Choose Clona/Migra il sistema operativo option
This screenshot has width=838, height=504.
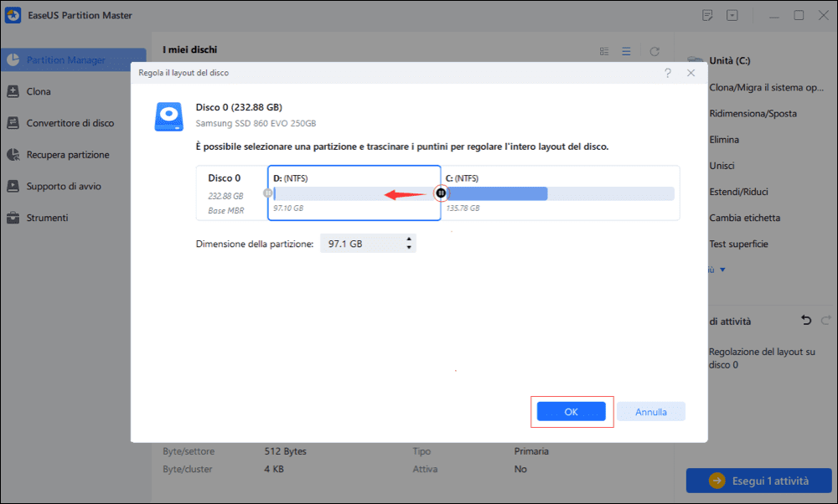coord(767,88)
